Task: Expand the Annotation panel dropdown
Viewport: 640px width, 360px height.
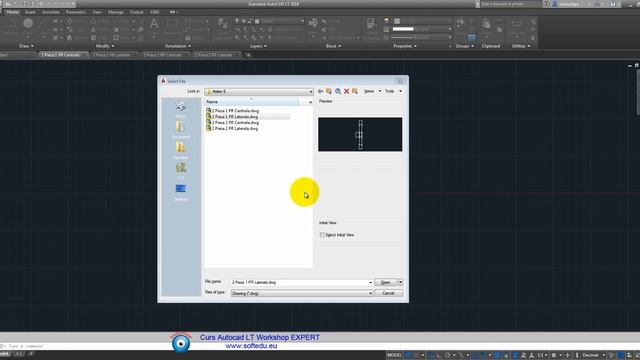Action: click(x=178, y=46)
